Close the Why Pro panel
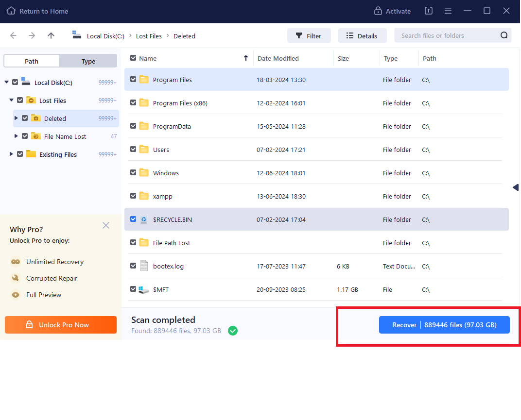The image size is (521, 420). click(106, 225)
